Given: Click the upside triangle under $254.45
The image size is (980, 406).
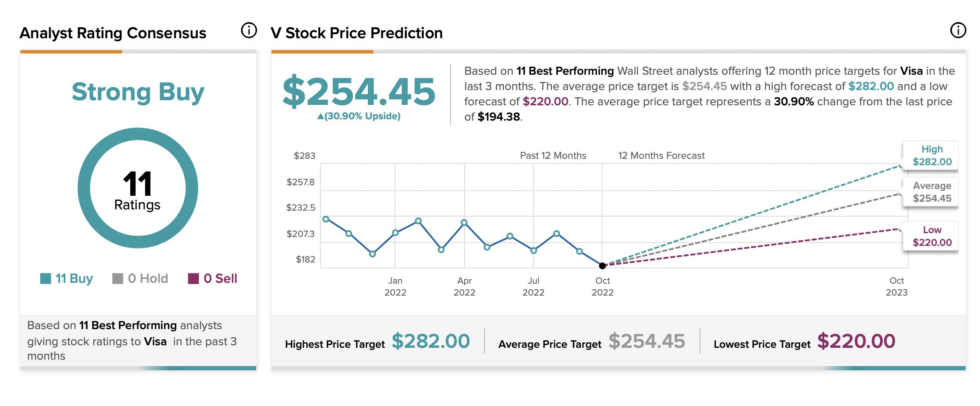Looking at the screenshot, I should (x=320, y=116).
